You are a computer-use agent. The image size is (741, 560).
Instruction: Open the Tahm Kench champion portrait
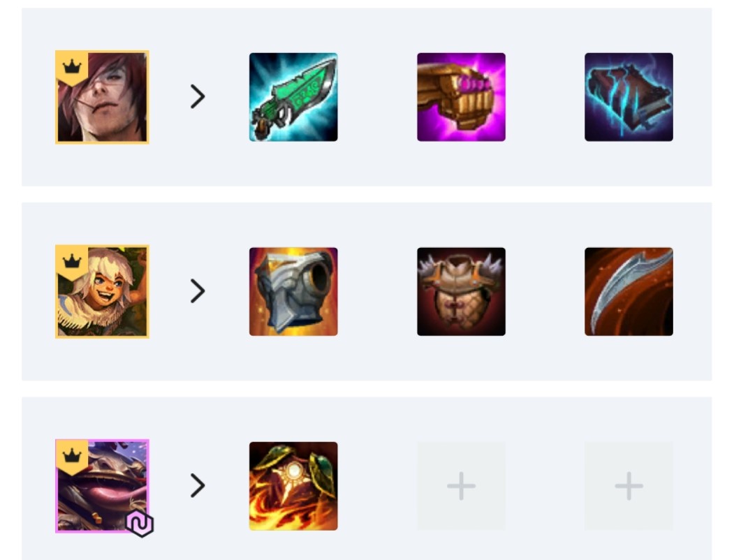point(102,486)
